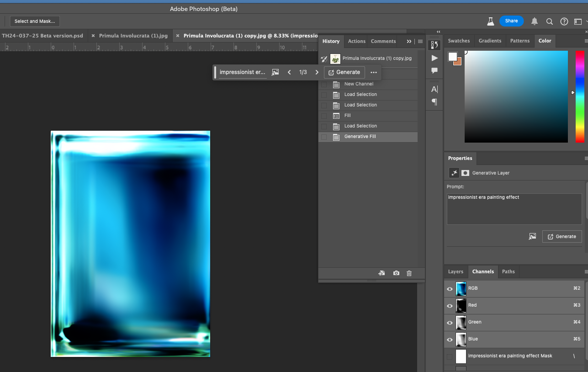The image size is (588, 372).
Task: Open the Comments panel speech bubble icon
Action: [434, 70]
